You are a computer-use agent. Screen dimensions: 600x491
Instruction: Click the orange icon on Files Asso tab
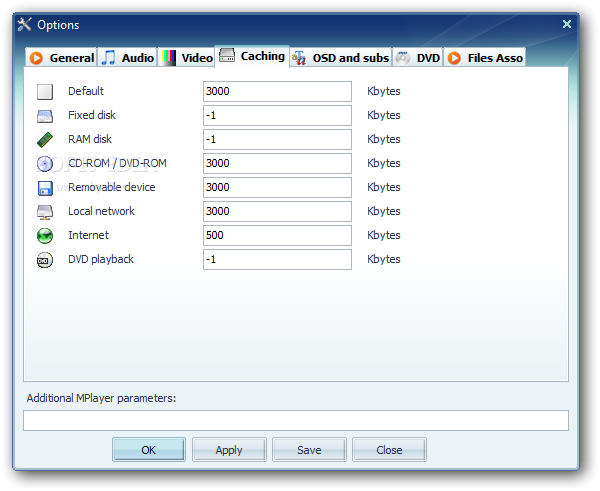tap(454, 58)
